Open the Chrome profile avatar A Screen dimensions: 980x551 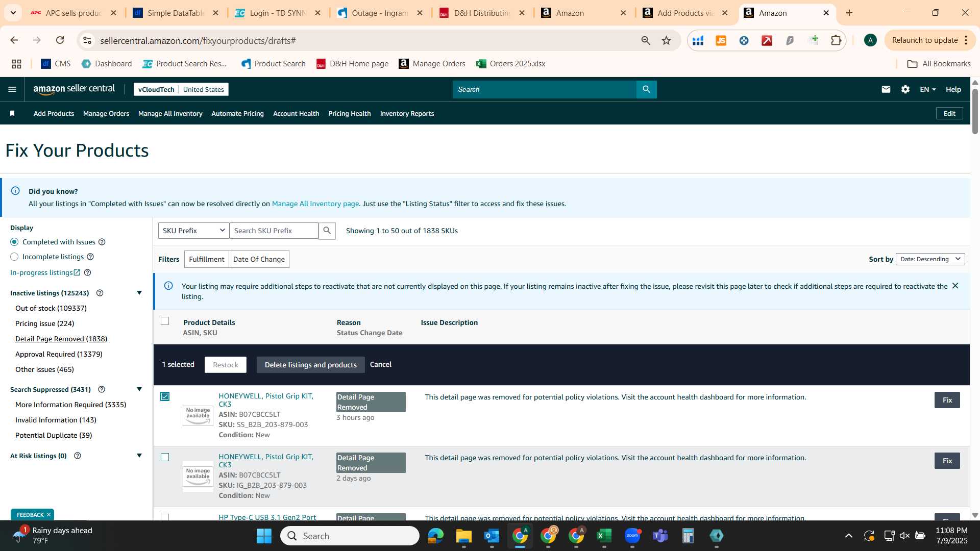tap(870, 40)
